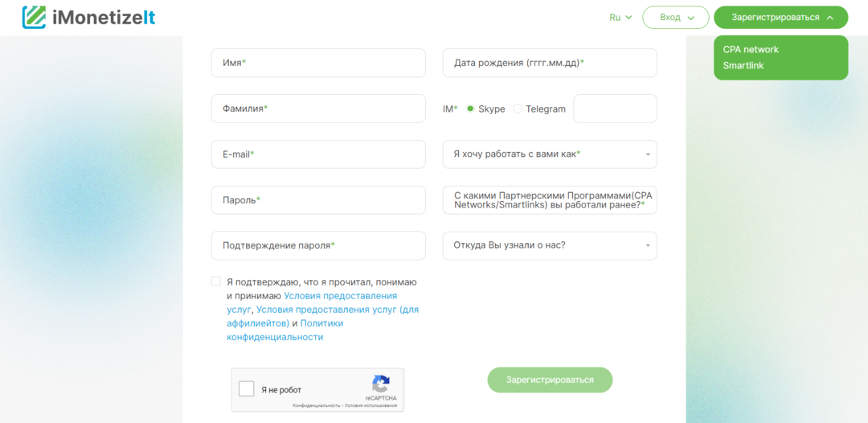The height and width of the screenshot is (423, 868).
Task: Choose CPA network from the menu
Action: (x=751, y=49)
